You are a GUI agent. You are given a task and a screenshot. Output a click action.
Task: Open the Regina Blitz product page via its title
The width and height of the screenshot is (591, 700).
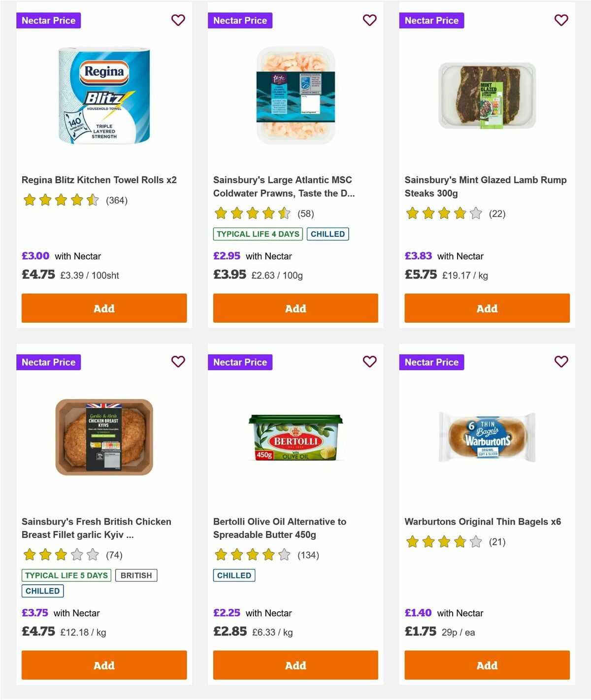(x=100, y=180)
